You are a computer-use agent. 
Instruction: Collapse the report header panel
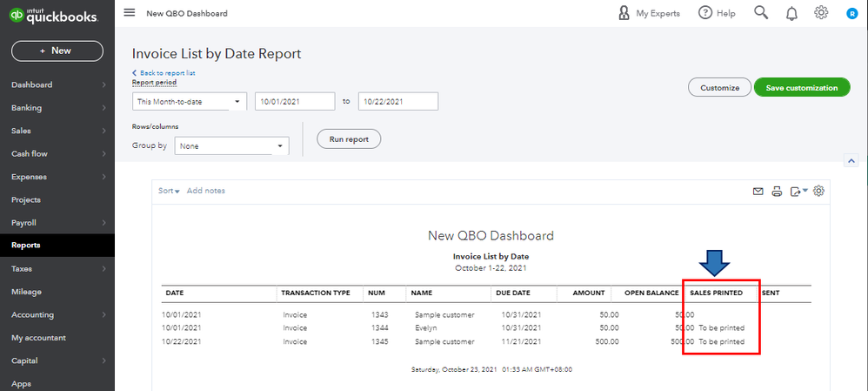(851, 160)
